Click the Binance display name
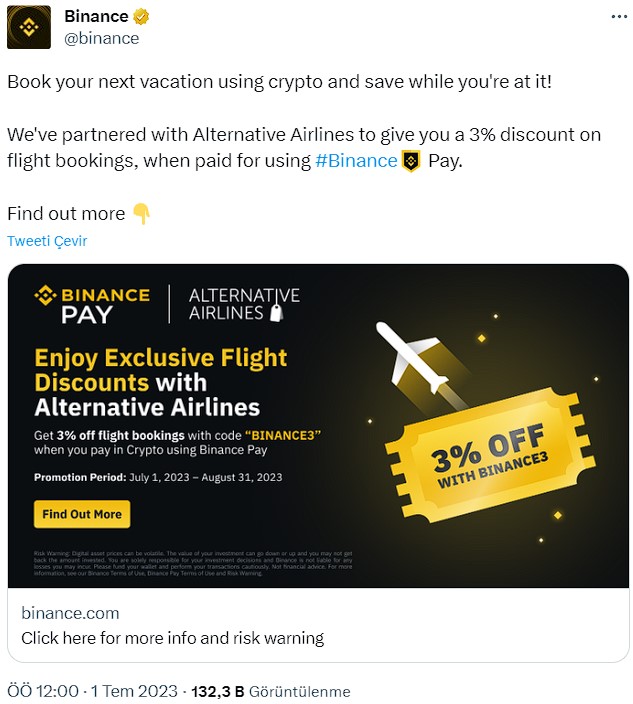The height and width of the screenshot is (704, 633). point(96,17)
